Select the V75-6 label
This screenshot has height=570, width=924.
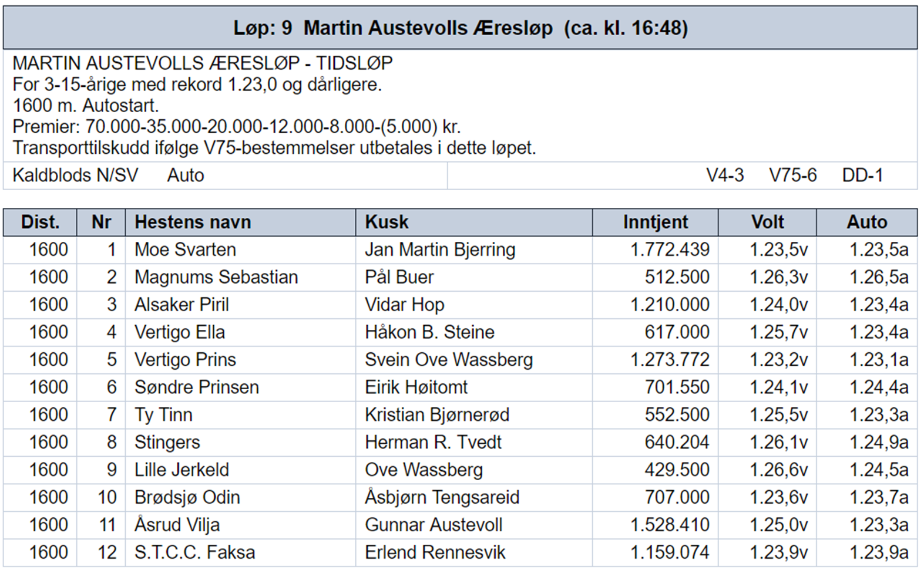[x=792, y=176]
